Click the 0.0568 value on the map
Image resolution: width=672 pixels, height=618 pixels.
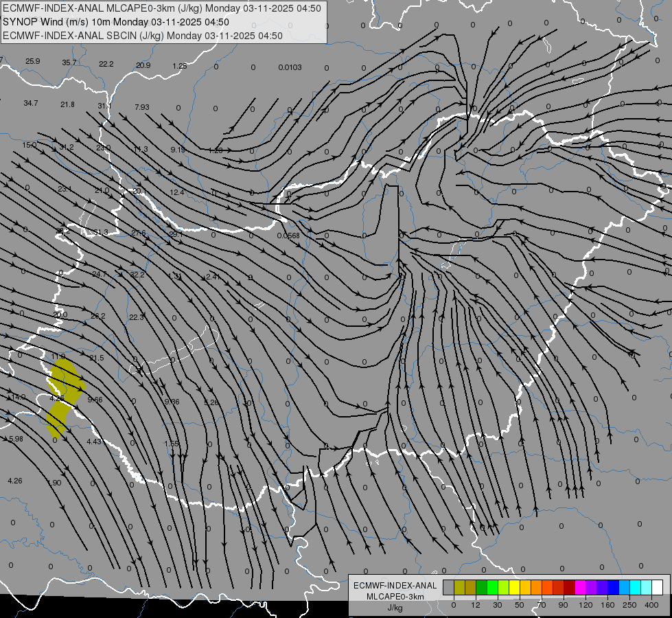pyautogui.click(x=288, y=236)
